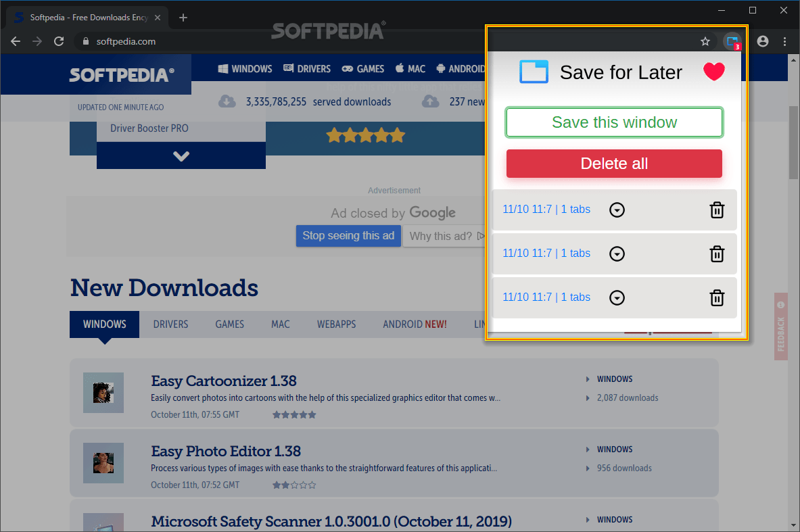Click 'October 11th, 07:52 GMT' text
800x532 pixels.
click(195, 485)
